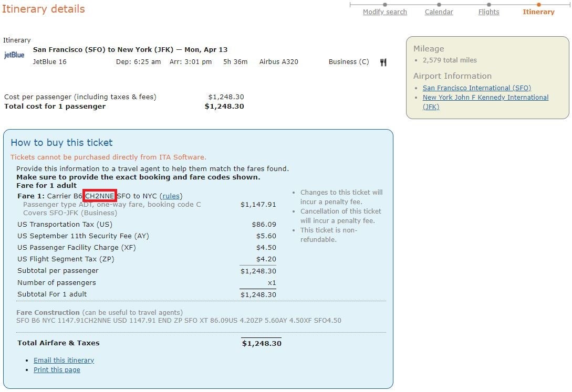
Task: Click the $4.20 segment tax amount
Action: (266, 259)
